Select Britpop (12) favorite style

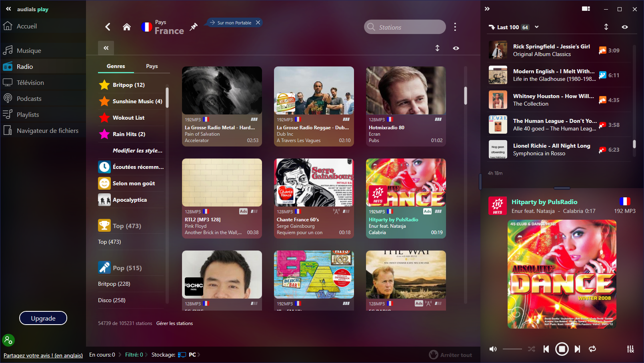pos(131,85)
